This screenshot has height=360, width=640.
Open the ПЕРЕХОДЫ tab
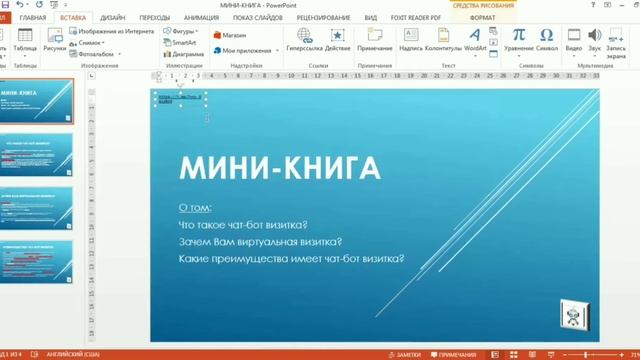154,18
